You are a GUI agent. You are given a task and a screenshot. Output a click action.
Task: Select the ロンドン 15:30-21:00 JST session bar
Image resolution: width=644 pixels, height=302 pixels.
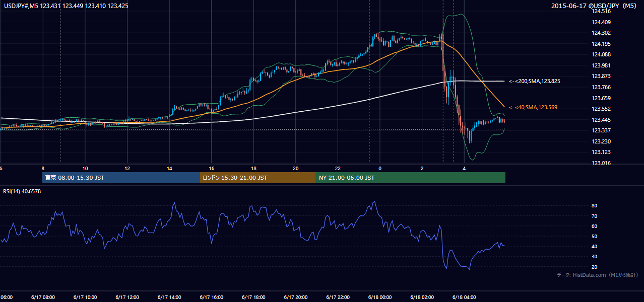(x=258, y=178)
